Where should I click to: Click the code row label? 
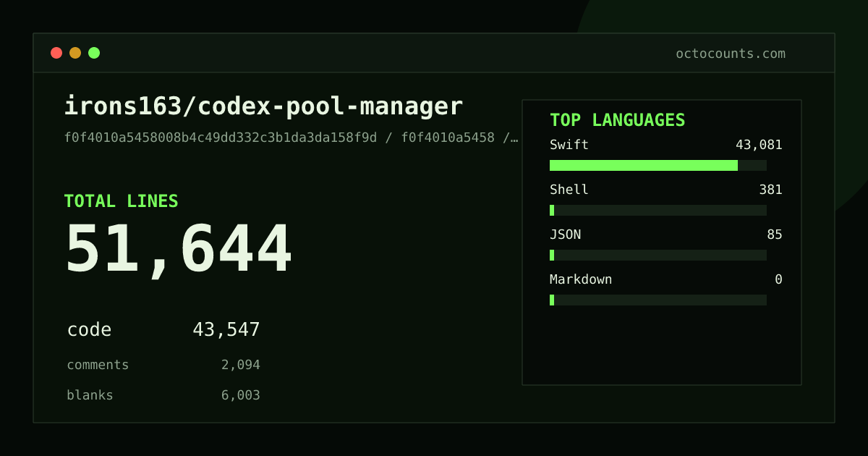89,330
